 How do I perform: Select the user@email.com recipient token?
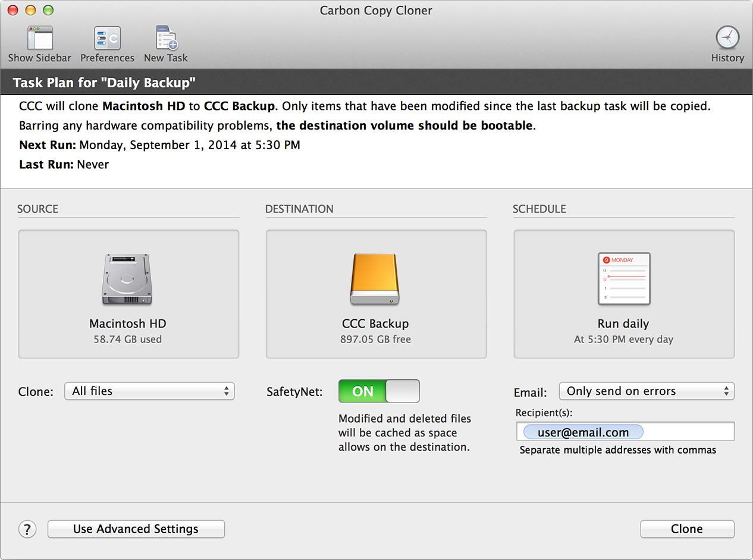tap(583, 432)
